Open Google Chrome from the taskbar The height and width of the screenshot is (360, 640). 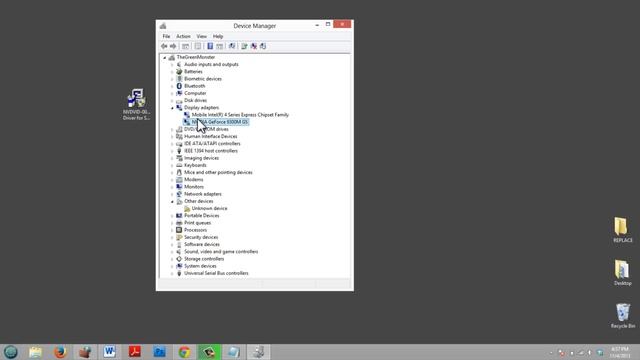[x=184, y=352]
